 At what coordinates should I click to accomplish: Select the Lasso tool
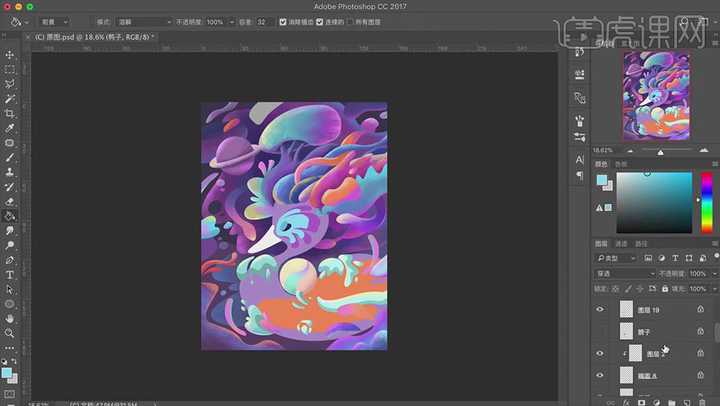click(9, 84)
